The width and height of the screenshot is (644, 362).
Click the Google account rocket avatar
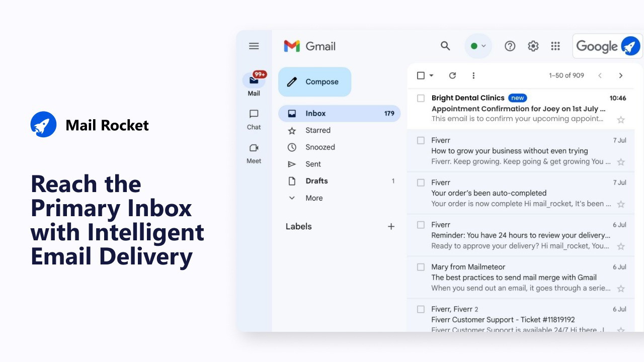point(631,46)
